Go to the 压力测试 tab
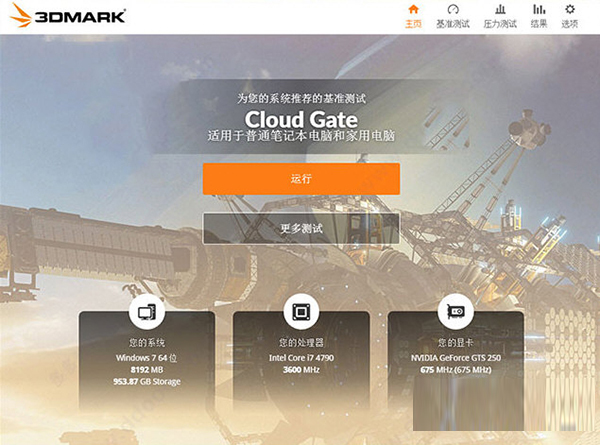Screen dimensions: 600x445 (x=500, y=24)
